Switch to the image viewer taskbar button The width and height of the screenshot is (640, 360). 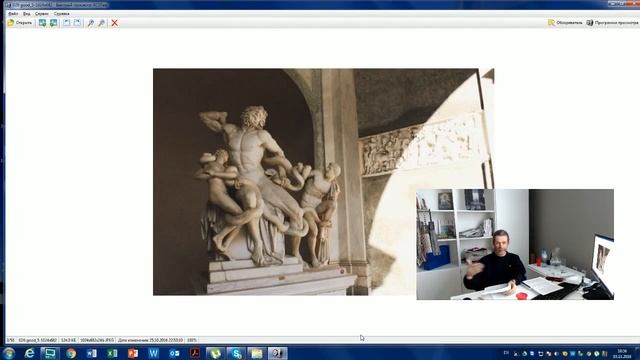point(278,353)
